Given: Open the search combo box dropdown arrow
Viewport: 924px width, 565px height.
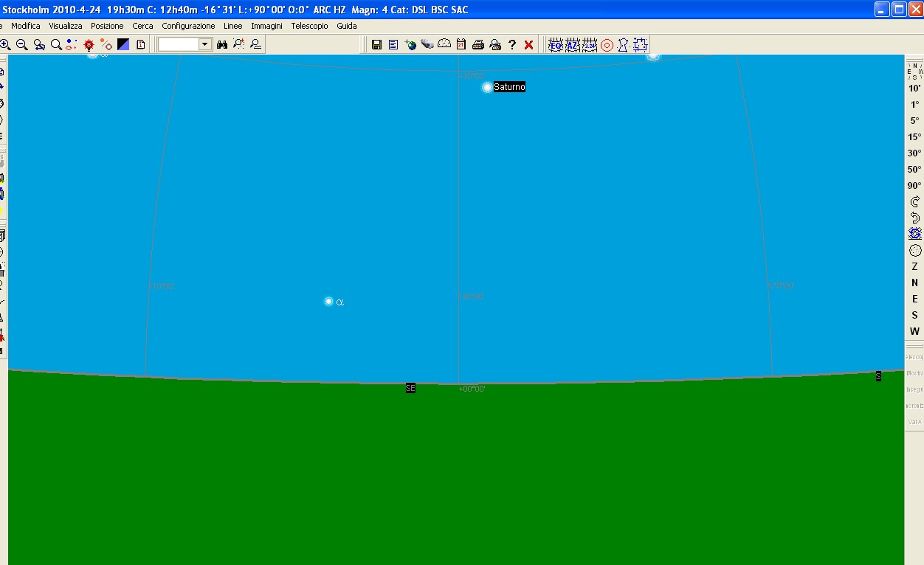Looking at the screenshot, I should click(x=205, y=45).
